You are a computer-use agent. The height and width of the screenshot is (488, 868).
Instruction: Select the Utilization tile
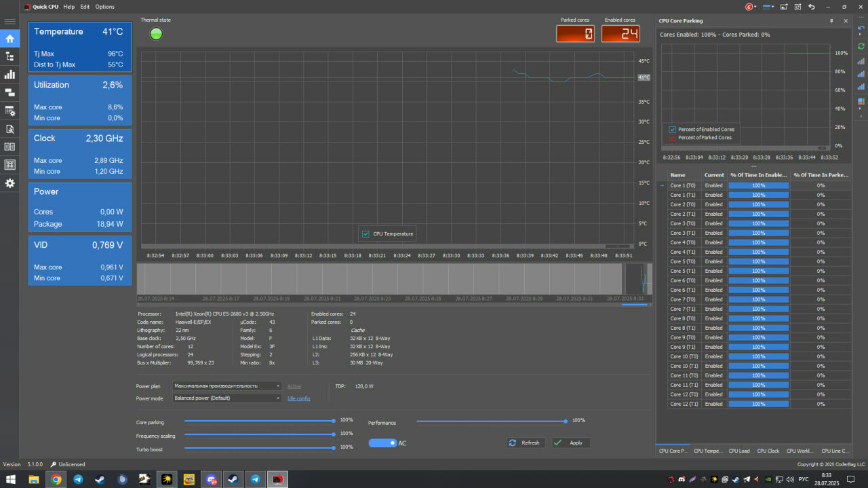(79, 100)
